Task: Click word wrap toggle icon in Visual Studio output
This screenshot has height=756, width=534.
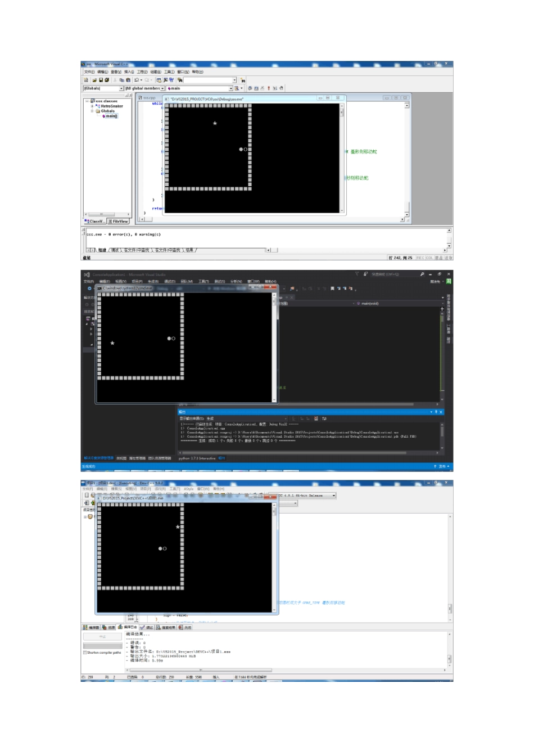Action: 324,418
